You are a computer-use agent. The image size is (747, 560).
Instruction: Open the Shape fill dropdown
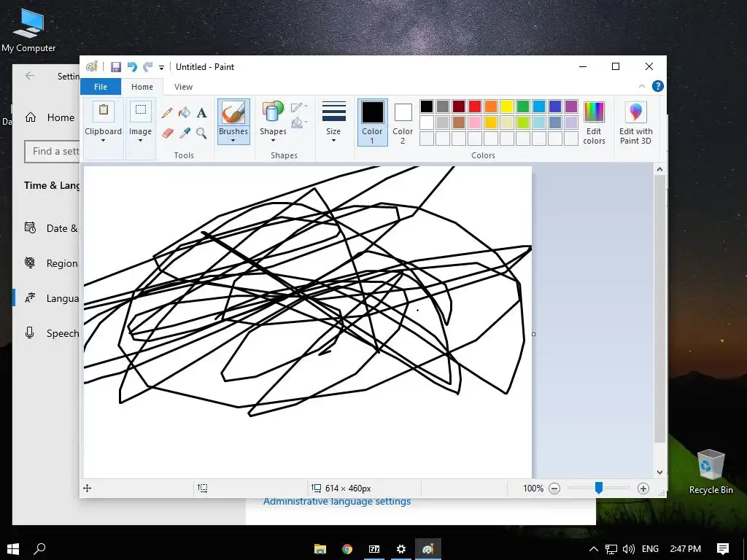299,122
